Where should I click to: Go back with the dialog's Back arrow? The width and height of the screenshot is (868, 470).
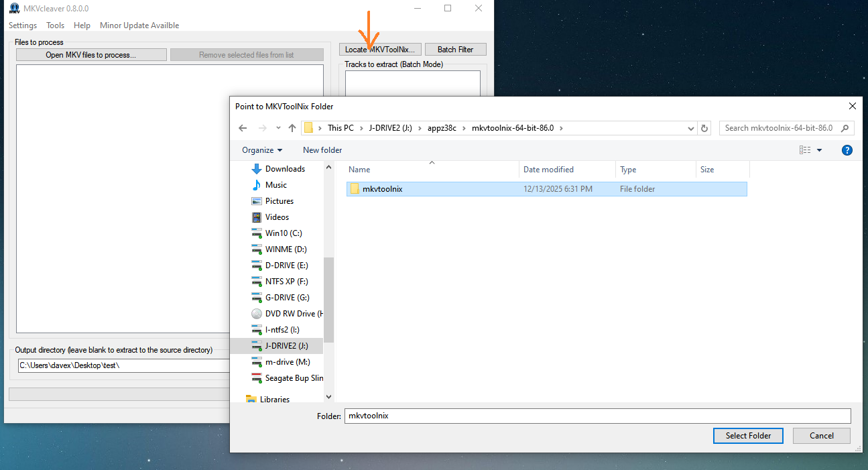(x=243, y=128)
